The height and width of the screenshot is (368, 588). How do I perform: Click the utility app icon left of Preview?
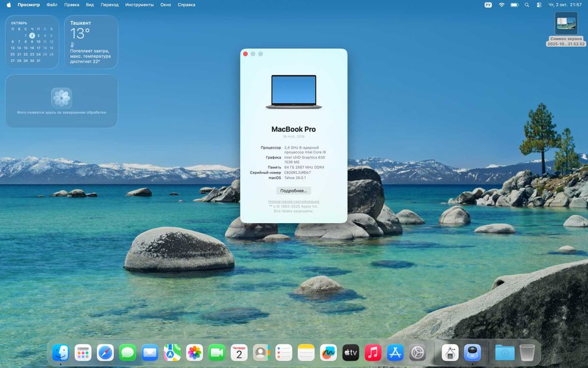tap(450, 353)
